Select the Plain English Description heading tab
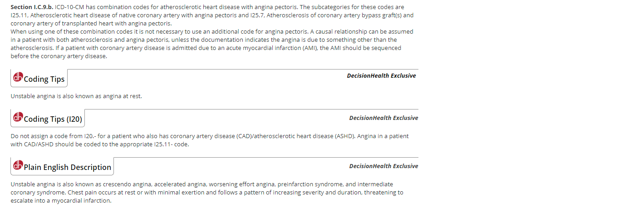The height and width of the screenshot is (209, 644). click(x=62, y=167)
